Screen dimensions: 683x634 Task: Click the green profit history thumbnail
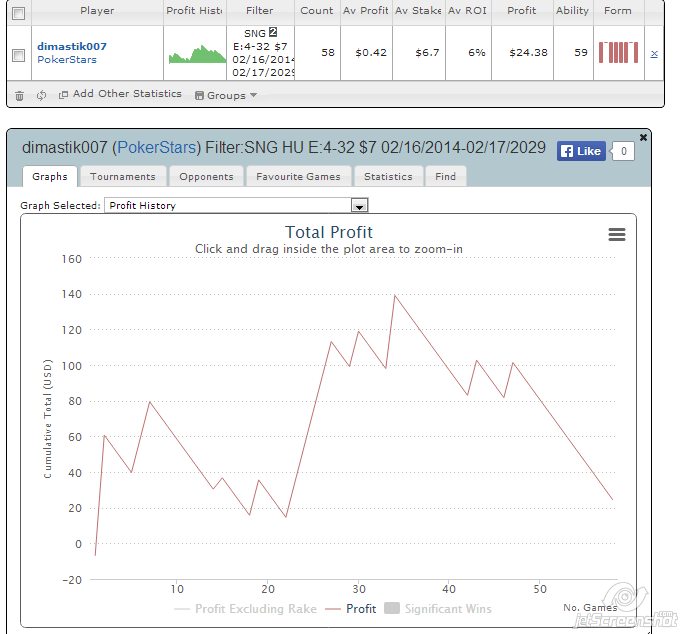coord(197,54)
